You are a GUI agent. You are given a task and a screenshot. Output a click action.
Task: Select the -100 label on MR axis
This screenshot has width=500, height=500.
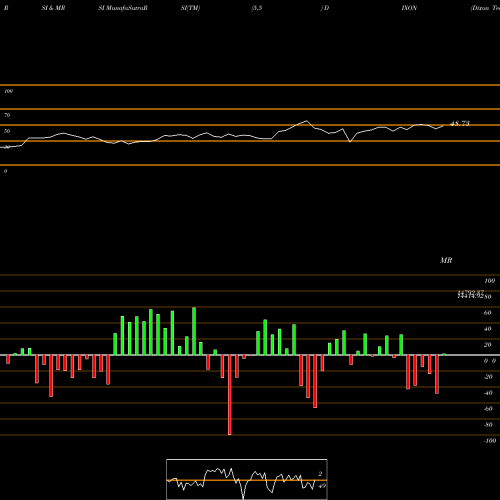[490, 441]
